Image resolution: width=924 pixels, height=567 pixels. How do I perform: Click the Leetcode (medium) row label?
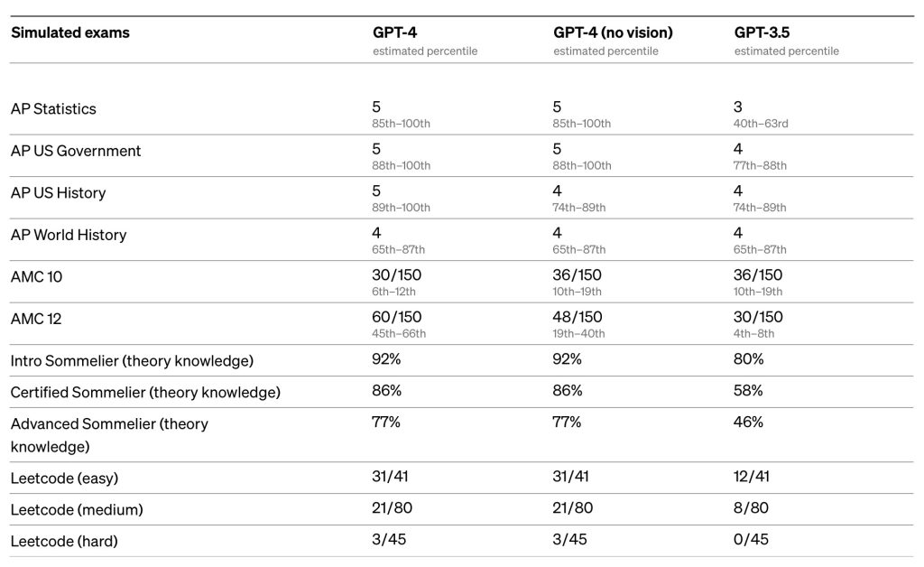[x=77, y=509]
